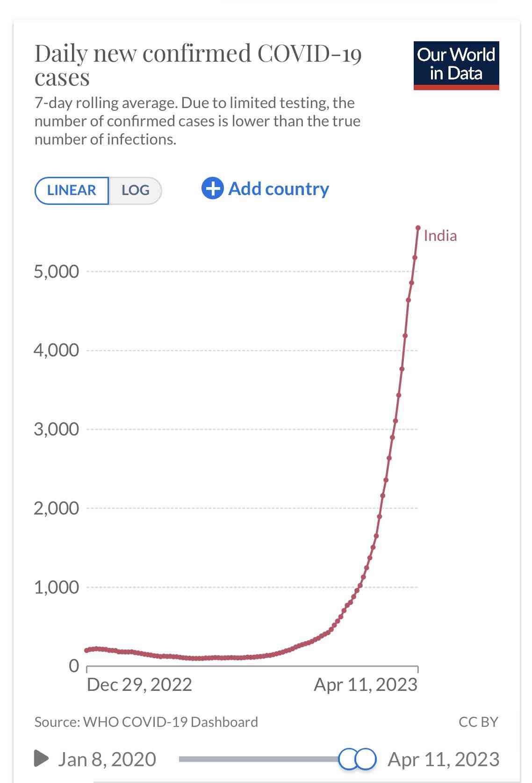Open the WHO COVID-19 Dashboard source

[x=171, y=722]
